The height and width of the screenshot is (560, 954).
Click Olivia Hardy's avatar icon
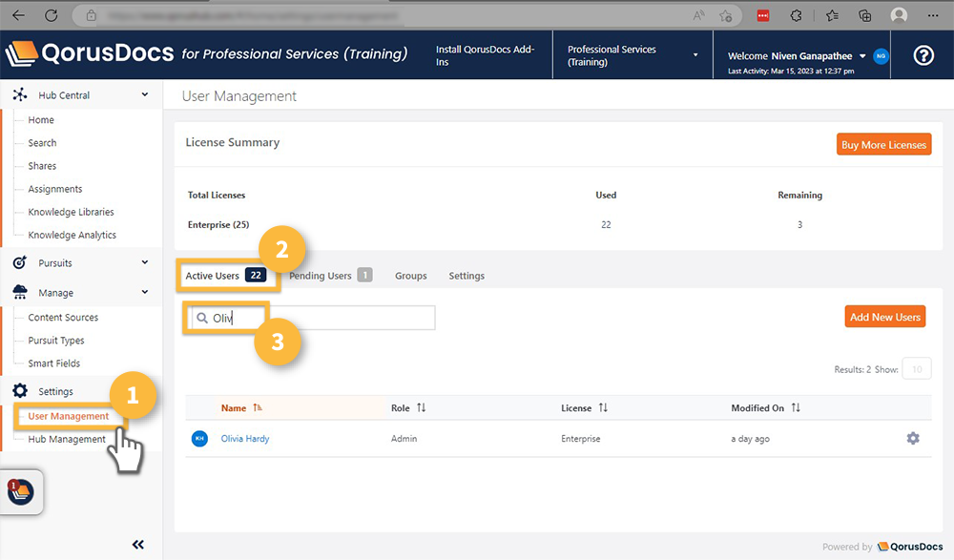pos(199,438)
